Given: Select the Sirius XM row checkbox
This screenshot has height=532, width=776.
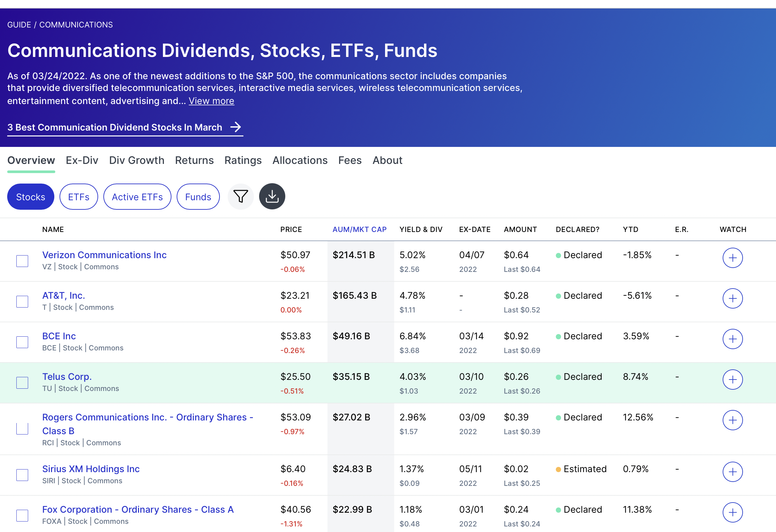Looking at the screenshot, I should click(22, 475).
